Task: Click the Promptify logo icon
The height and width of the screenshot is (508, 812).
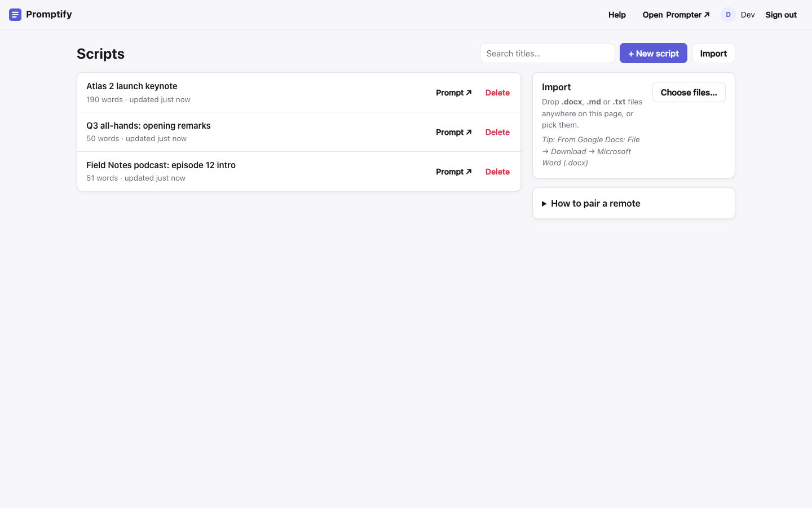Action: coord(15,15)
